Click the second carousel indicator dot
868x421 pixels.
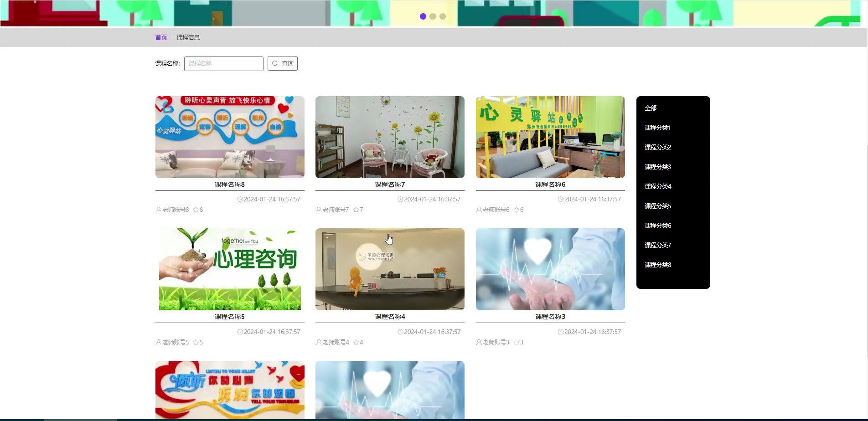coord(433,16)
